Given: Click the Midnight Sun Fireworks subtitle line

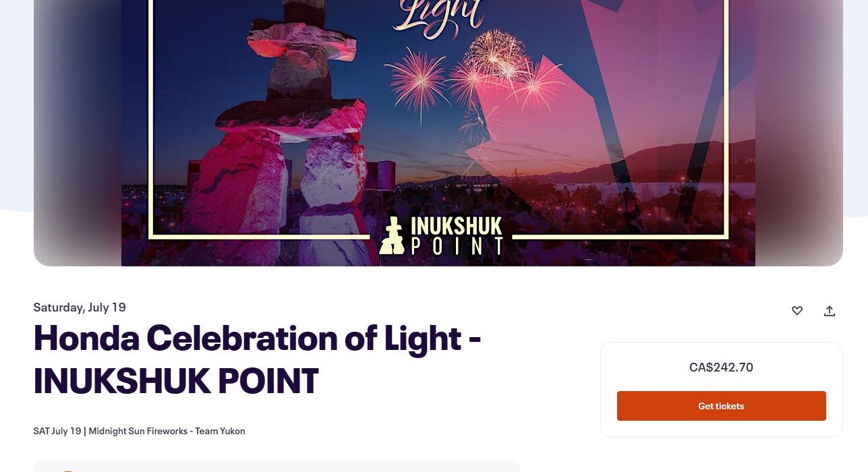Looking at the screenshot, I should 139,431.
